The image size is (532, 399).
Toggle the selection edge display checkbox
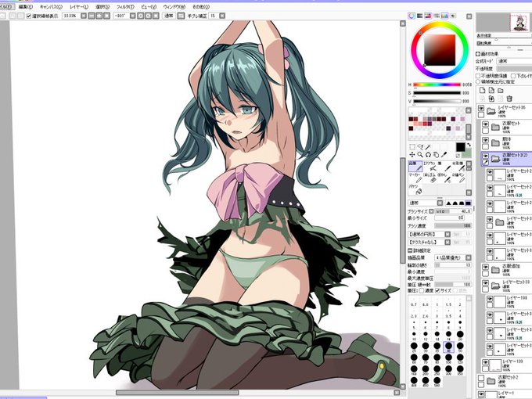(29, 16)
